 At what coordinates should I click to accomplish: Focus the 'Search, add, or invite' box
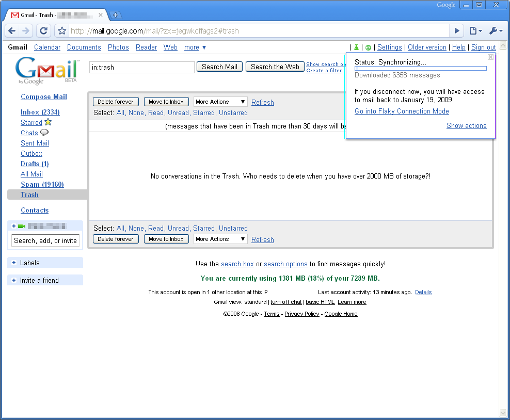pos(45,240)
